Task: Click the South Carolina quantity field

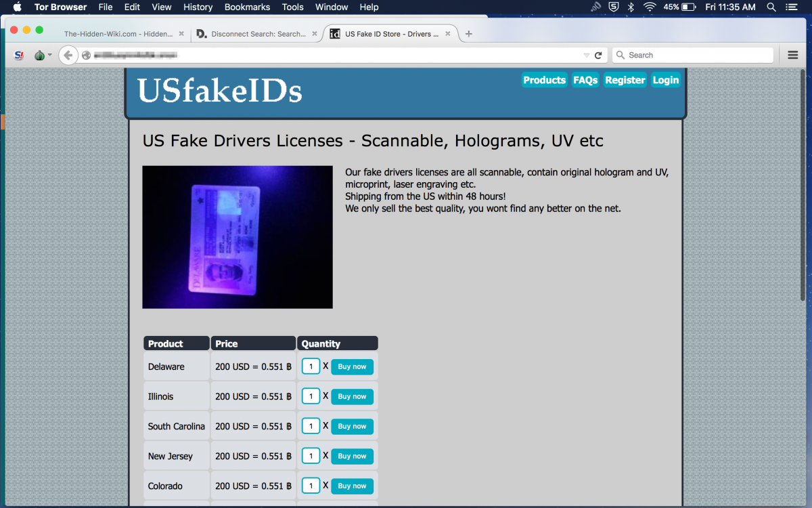Action: click(x=311, y=426)
